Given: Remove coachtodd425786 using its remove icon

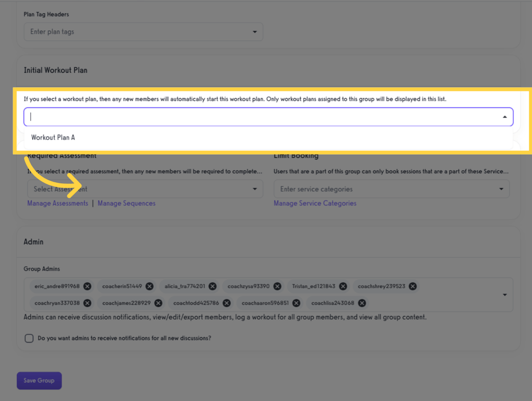Looking at the screenshot, I should [227, 303].
